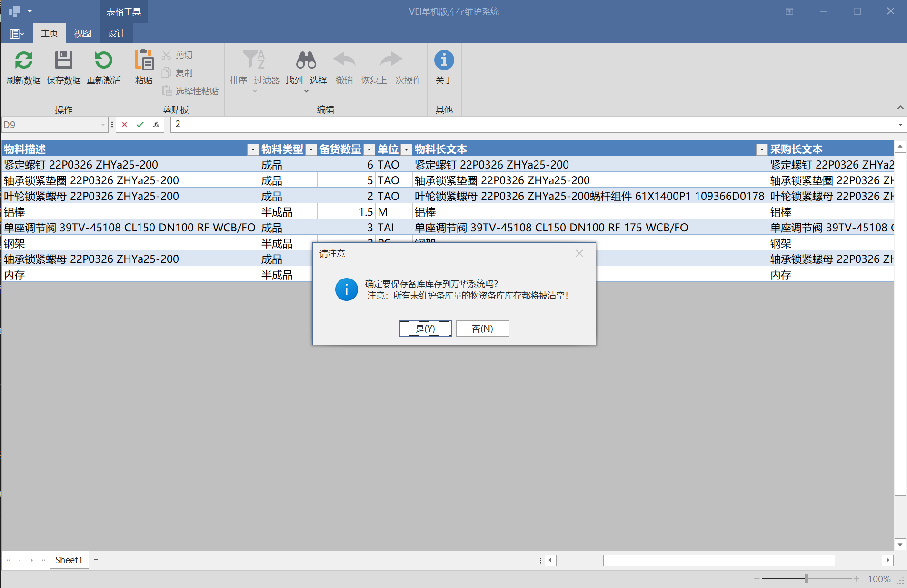Click 否(N) to cancel the dialog

(482, 329)
